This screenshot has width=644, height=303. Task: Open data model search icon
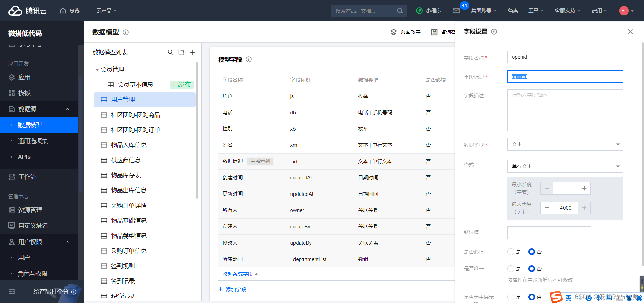coord(171,52)
